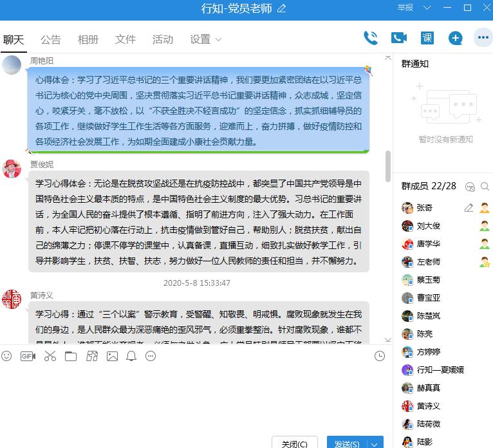Click the GIF recording icon
This screenshot has width=493, height=448.
click(x=28, y=356)
